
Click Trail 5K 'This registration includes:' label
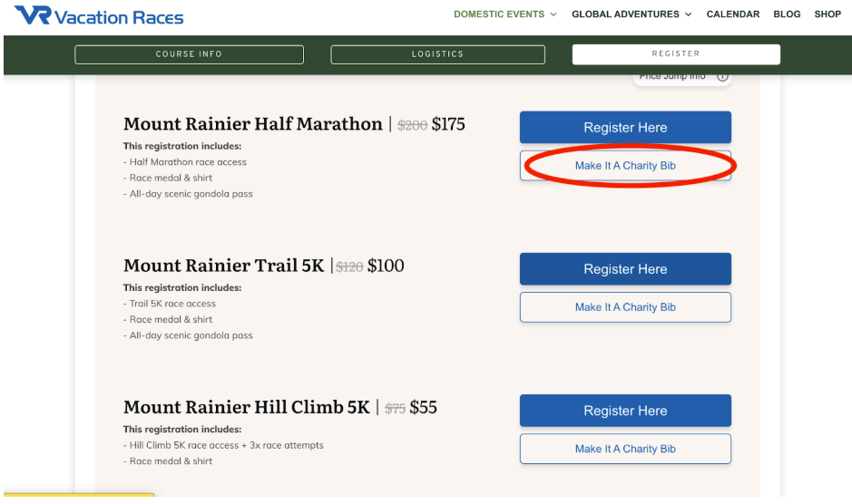coord(182,288)
